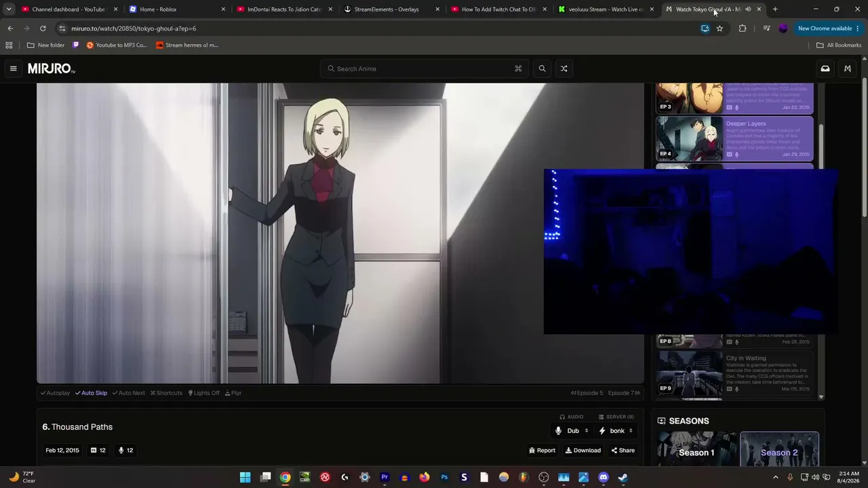Screen dimensions: 868x488
Task: Switch to StreamElements Overlays tab
Action: click(391, 9)
